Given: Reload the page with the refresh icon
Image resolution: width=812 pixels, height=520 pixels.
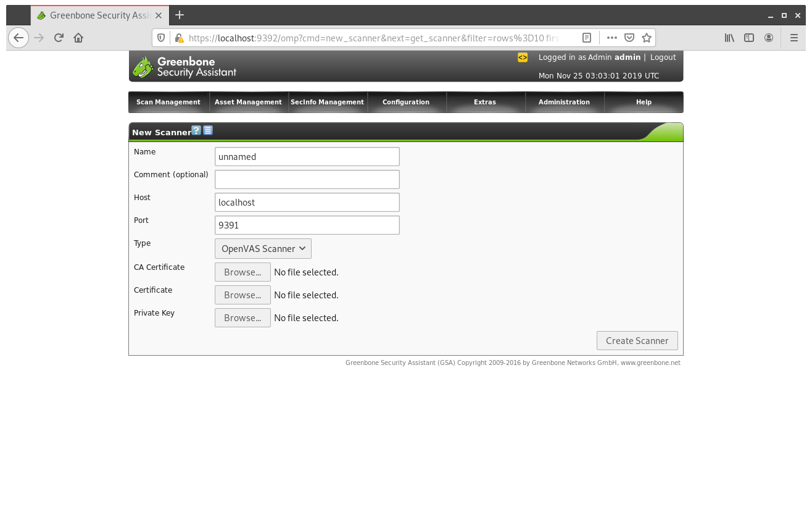Looking at the screenshot, I should 59,38.
